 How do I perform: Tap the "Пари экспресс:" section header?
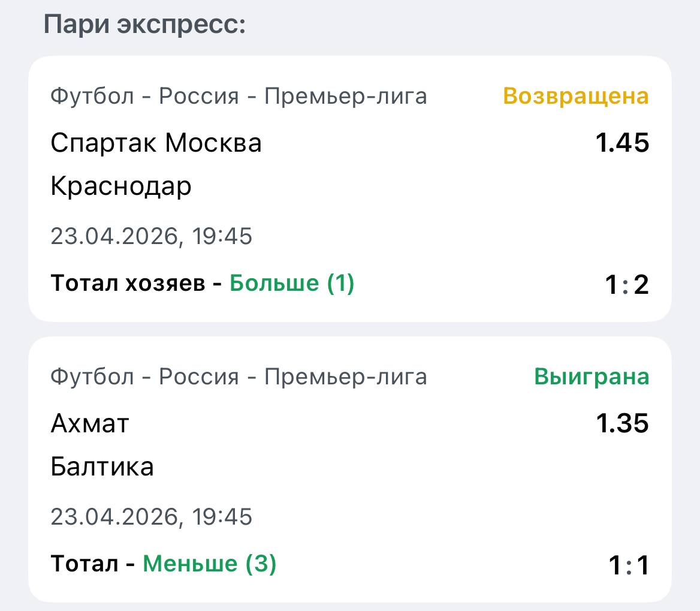[144, 25]
